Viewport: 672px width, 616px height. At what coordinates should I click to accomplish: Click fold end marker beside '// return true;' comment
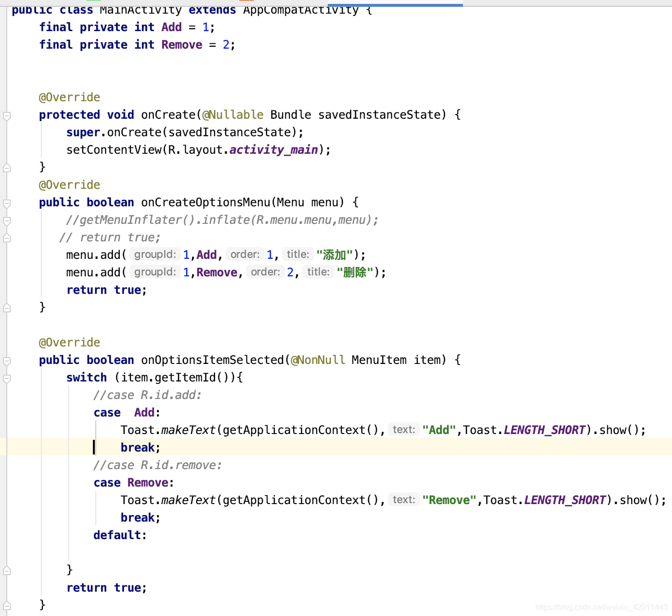(x=7, y=238)
